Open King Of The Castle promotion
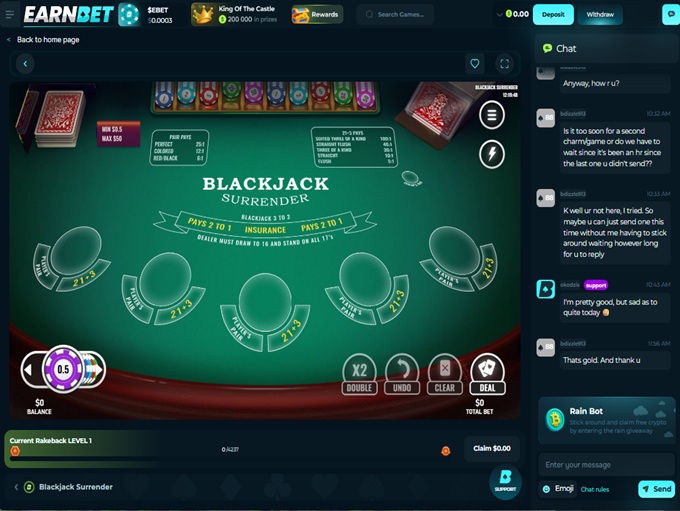The image size is (680, 511). click(235, 14)
